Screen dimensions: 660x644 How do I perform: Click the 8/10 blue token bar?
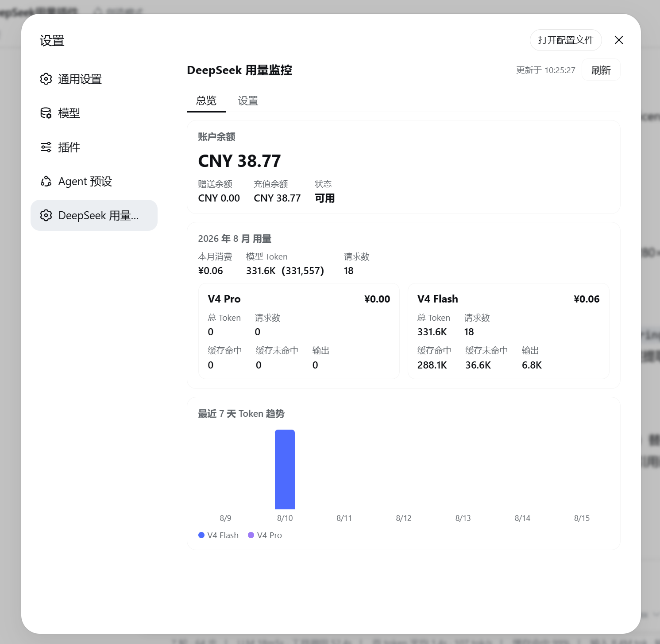point(285,469)
